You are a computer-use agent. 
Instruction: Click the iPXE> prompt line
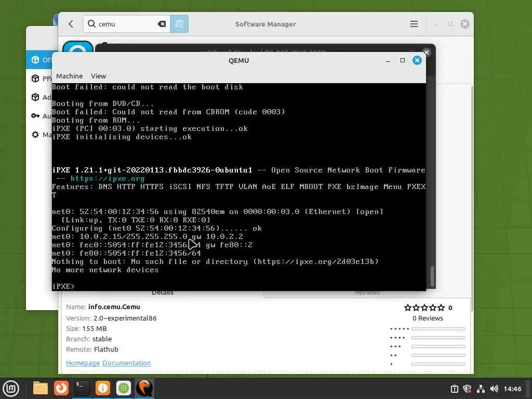pos(63,286)
